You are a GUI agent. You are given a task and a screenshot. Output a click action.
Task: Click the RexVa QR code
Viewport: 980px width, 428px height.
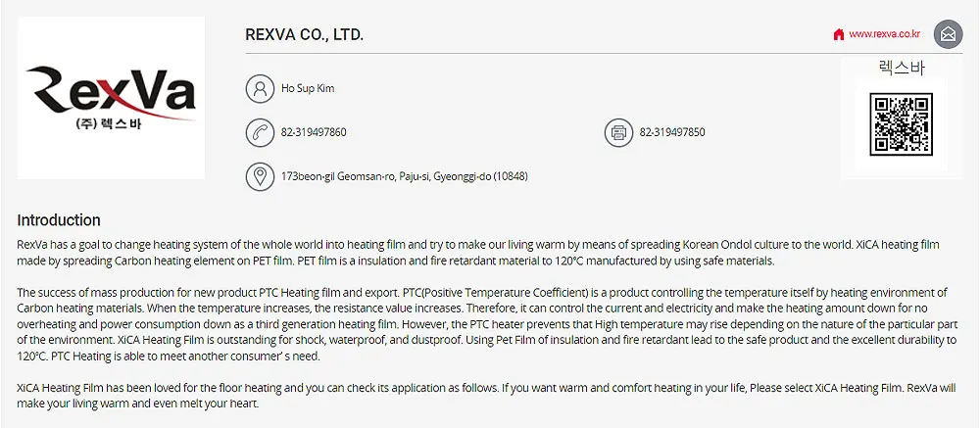[901, 124]
